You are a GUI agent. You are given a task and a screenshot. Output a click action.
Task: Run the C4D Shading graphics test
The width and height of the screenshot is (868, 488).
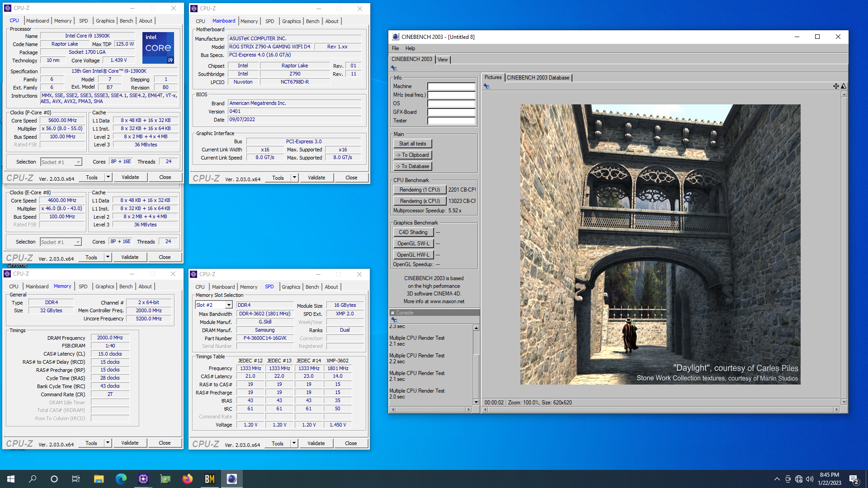pos(413,232)
